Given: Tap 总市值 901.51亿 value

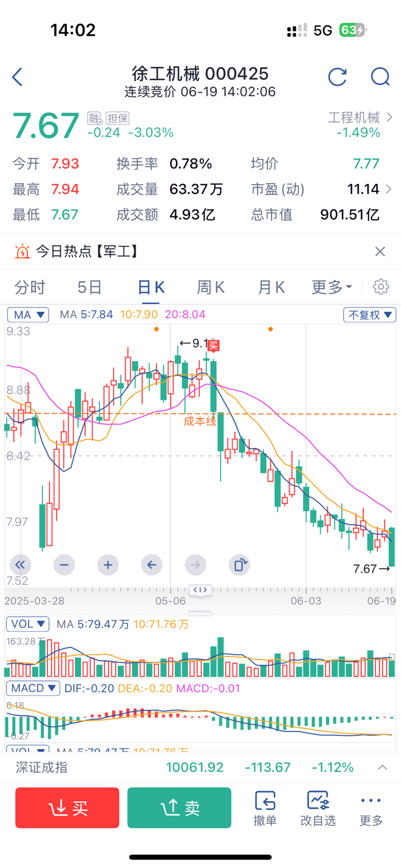Looking at the screenshot, I should [x=350, y=214].
